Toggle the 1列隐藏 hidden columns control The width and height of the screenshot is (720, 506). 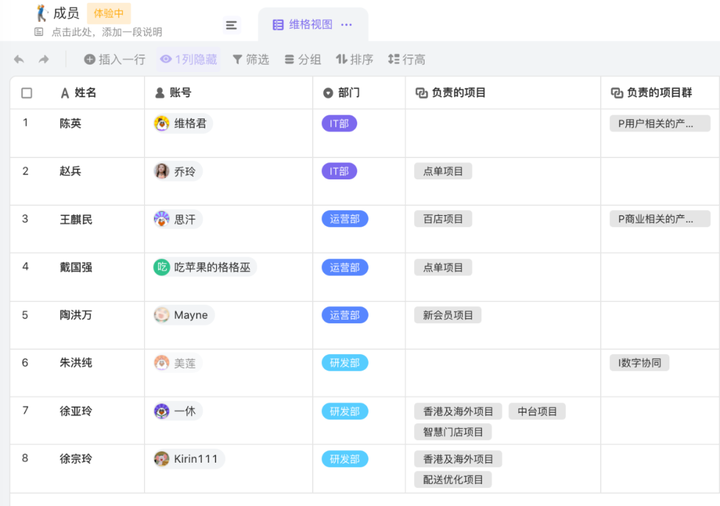189,59
